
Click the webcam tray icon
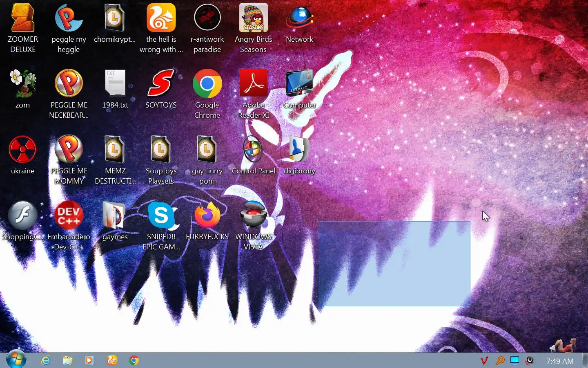pos(530,360)
